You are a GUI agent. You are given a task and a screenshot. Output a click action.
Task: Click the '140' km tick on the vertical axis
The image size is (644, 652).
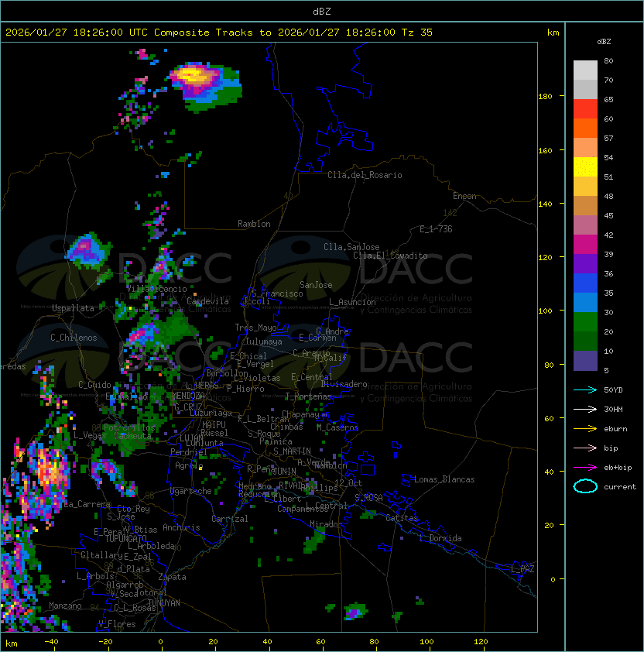coord(545,204)
